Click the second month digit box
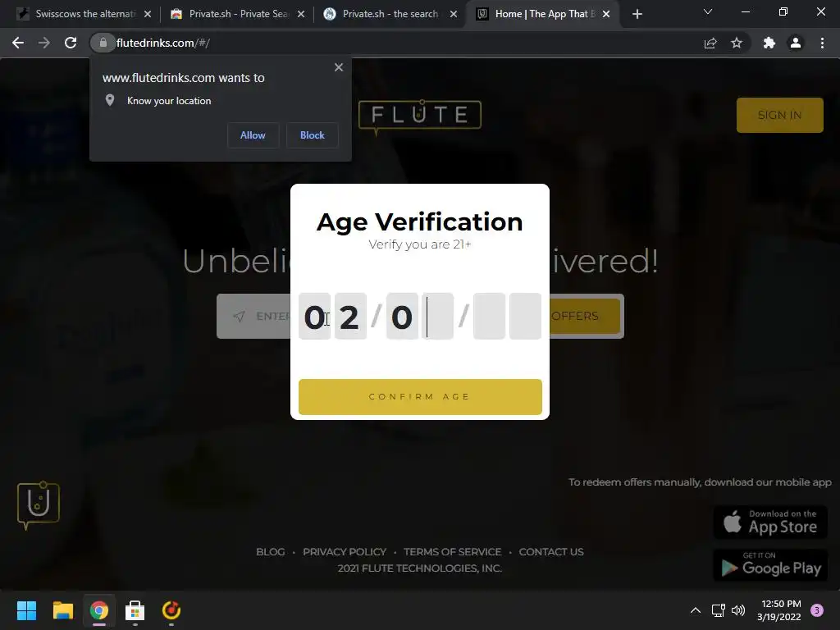This screenshot has width=840, height=630. [x=350, y=316]
